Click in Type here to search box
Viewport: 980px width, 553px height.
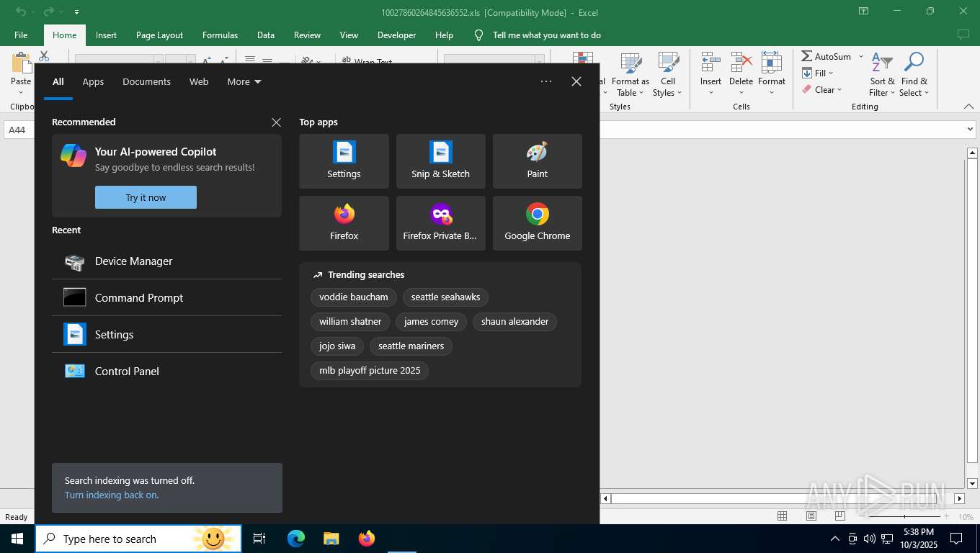[x=138, y=539]
